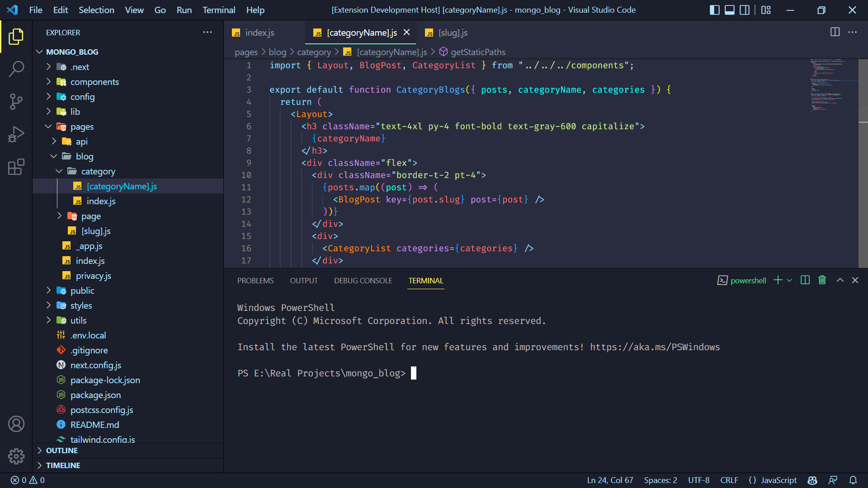
Task: Click the Visual Studio Code logo icon
Action: pos(13,10)
